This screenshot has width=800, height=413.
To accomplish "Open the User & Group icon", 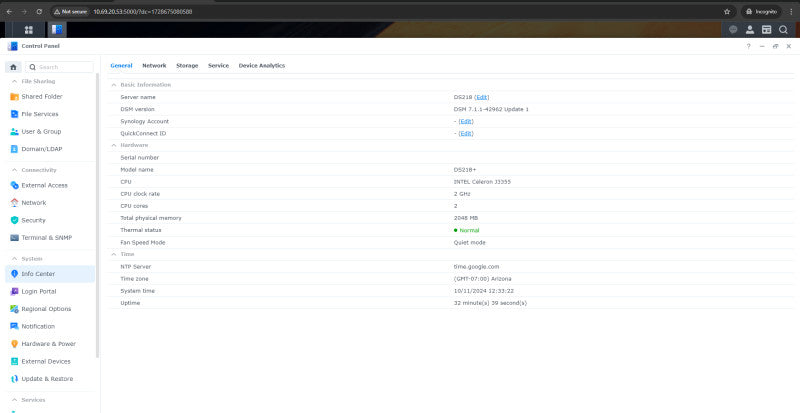I will click(14, 131).
